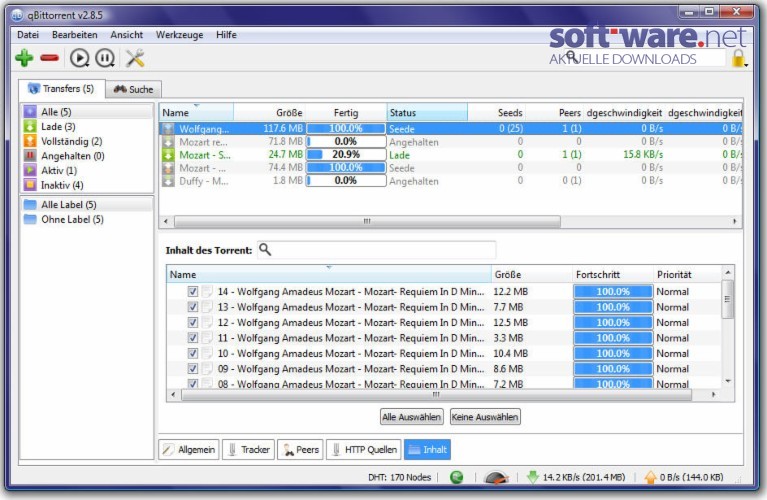Sort torrents by Größe column header
Screen dimensions: 767x500
pos(269,113)
